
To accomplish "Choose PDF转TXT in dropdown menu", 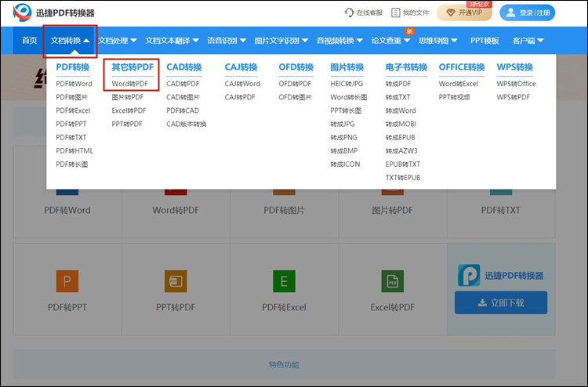I will [x=71, y=138].
